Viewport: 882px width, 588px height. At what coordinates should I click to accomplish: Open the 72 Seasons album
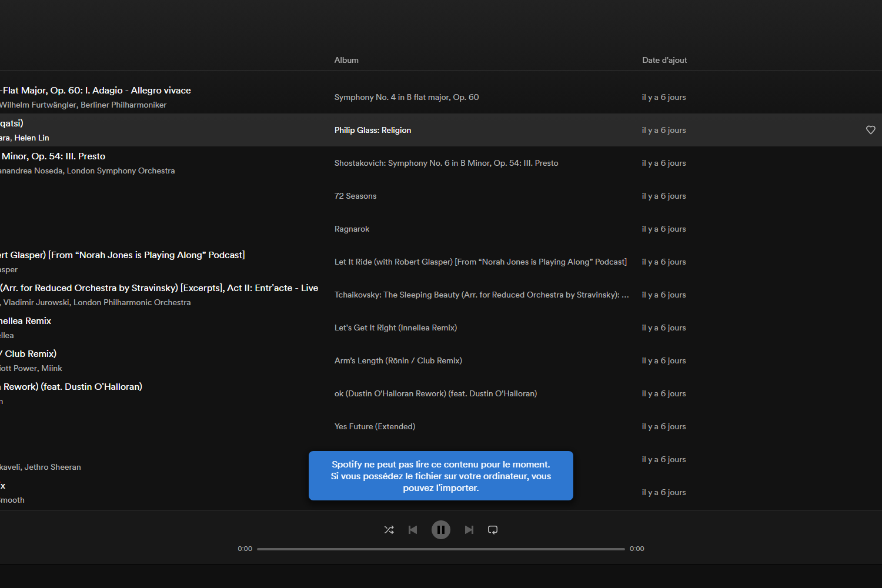pos(355,196)
